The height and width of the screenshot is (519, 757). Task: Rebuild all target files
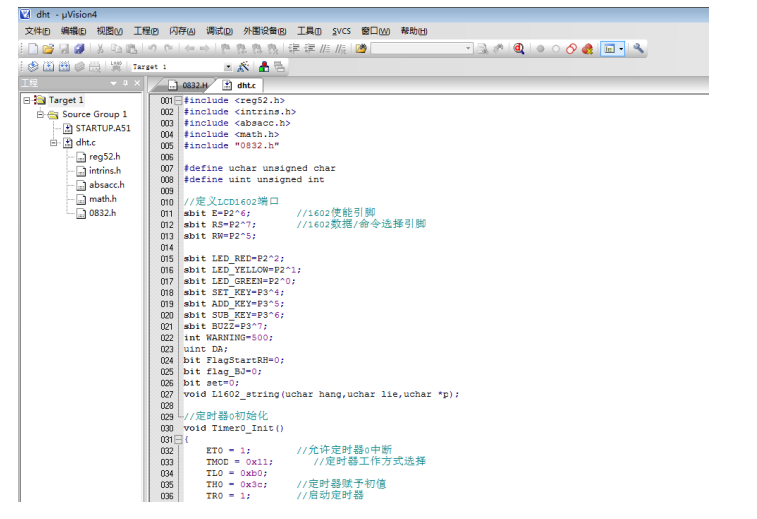(64, 67)
